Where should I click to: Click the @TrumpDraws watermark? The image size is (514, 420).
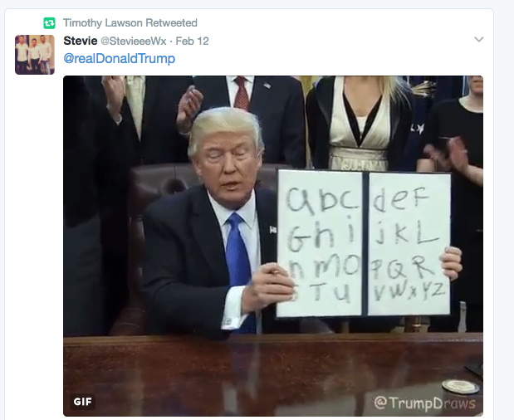(x=424, y=403)
